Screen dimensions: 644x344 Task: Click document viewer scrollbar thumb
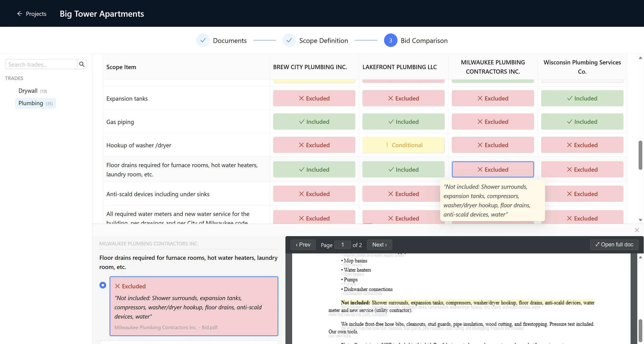pos(640,331)
